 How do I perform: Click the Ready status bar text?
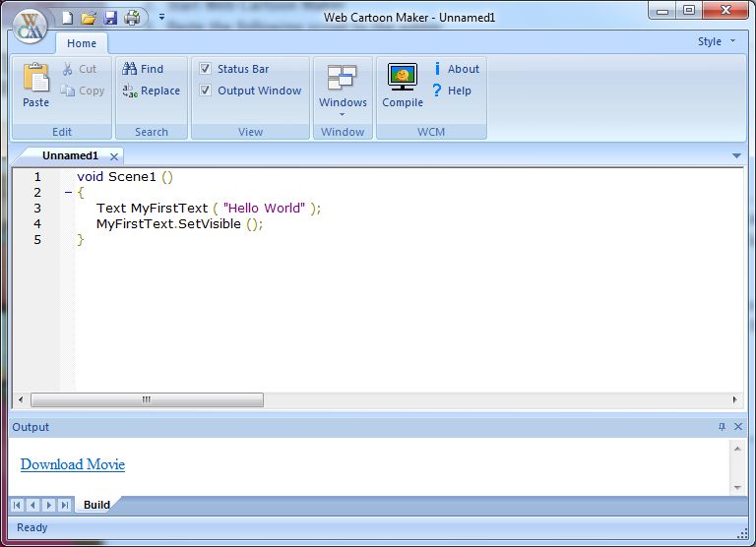(x=32, y=527)
